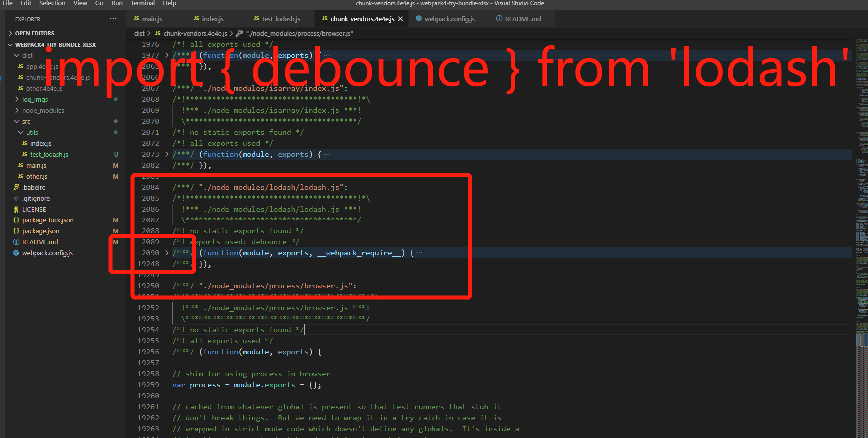
Task: Open the Terminal menu
Action: point(143,3)
